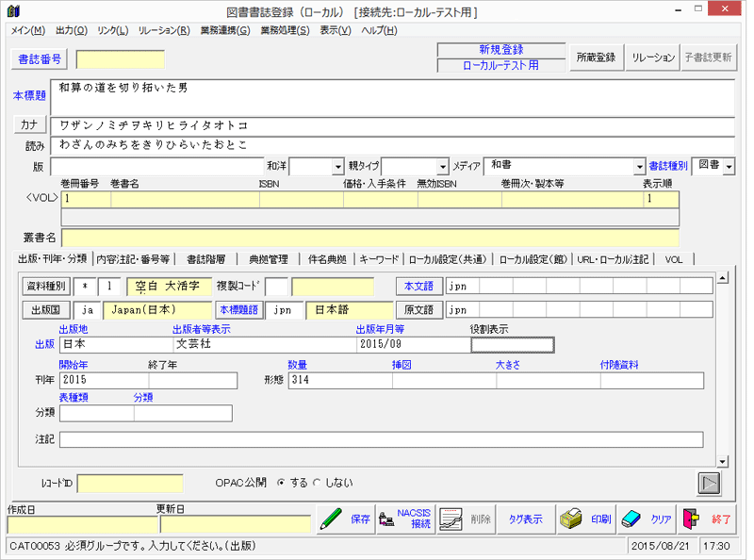Click the 出版年月等 field showing 2015/08
The image size is (754, 560).
click(414, 344)
